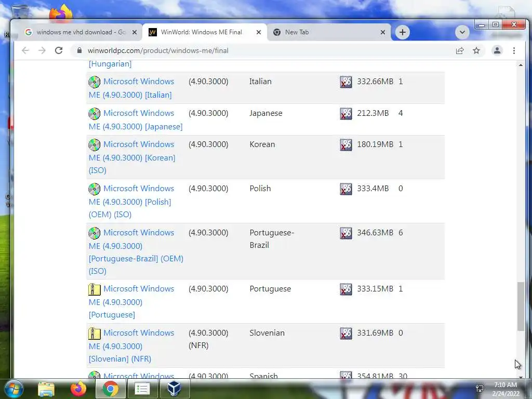Viewport: 532px width, 399px height.
Task: Close the New Tab tab
Action: [383, 32]
